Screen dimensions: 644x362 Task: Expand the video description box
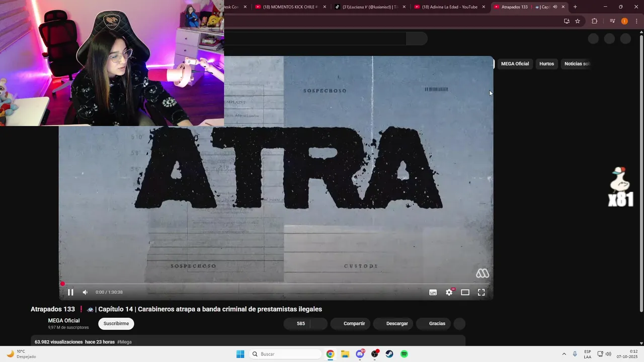coord(248,342)
